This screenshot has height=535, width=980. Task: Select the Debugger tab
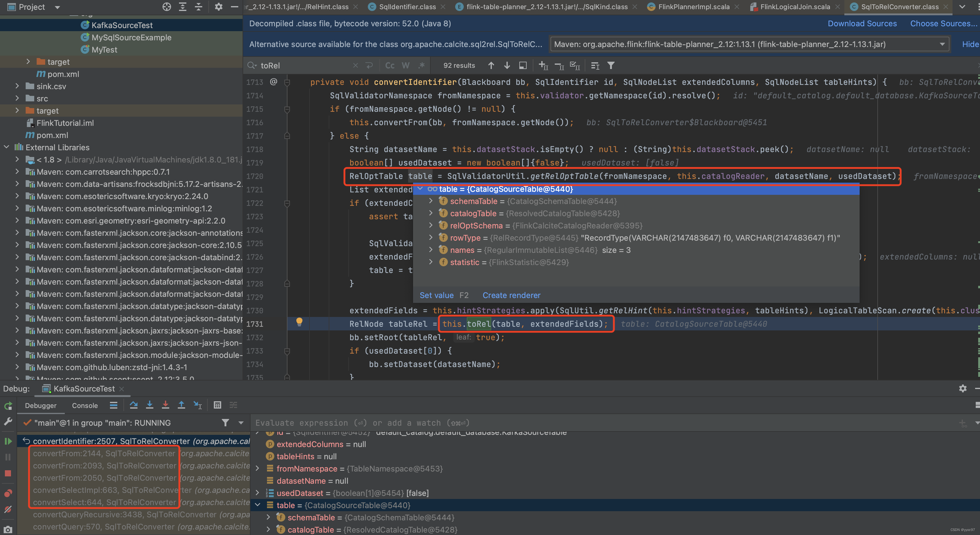[41, 405]
